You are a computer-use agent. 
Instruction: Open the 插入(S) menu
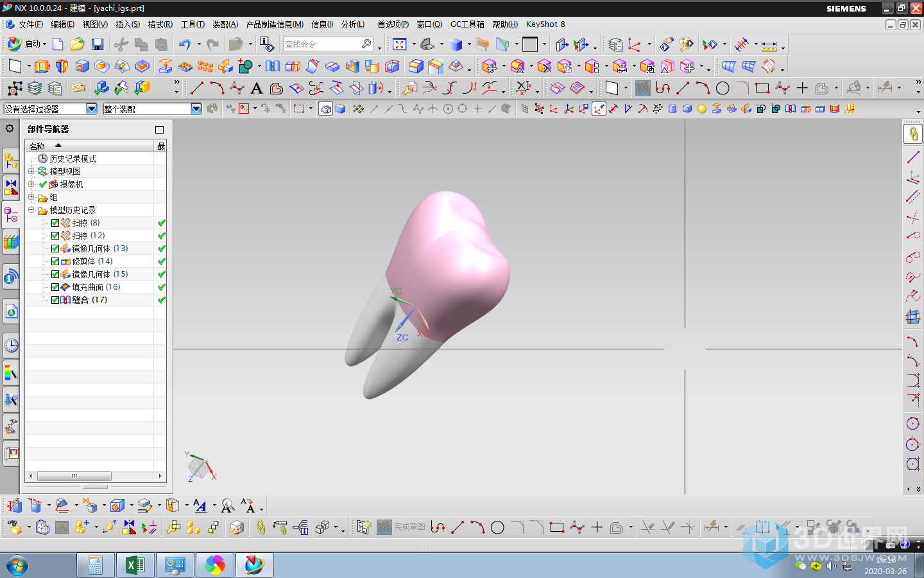(128, 24)
